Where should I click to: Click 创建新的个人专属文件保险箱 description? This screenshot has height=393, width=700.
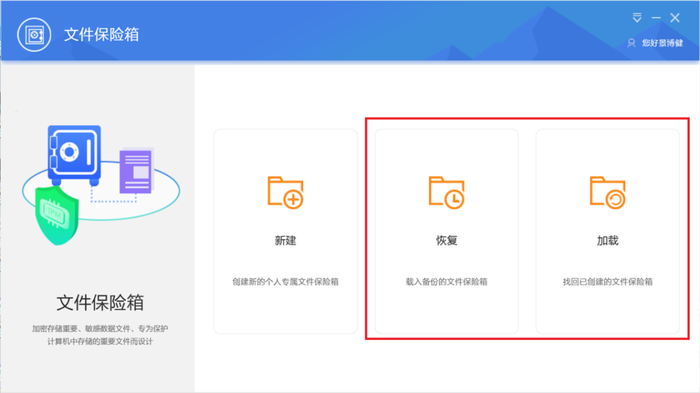tap(285, 282)
